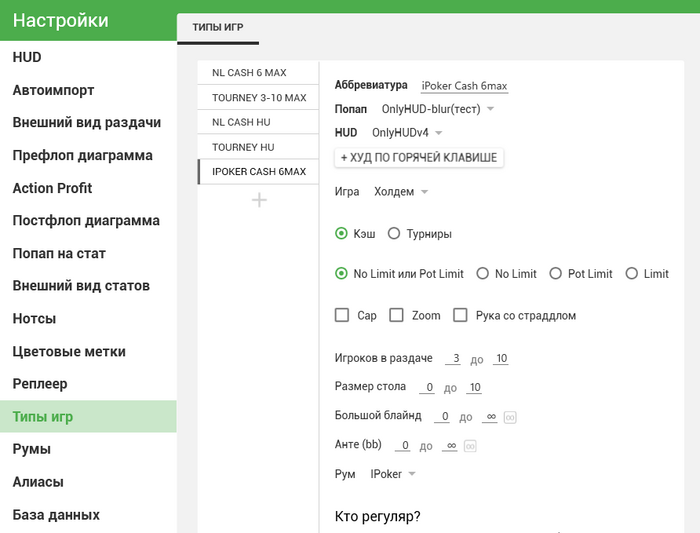Open the Префлоп диаграмма section

tap(88, 155)
